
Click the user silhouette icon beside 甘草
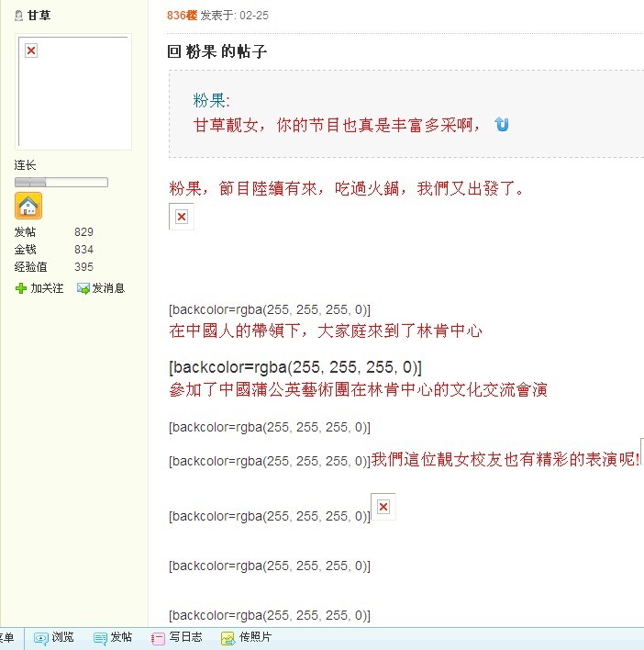coord(19,16)
